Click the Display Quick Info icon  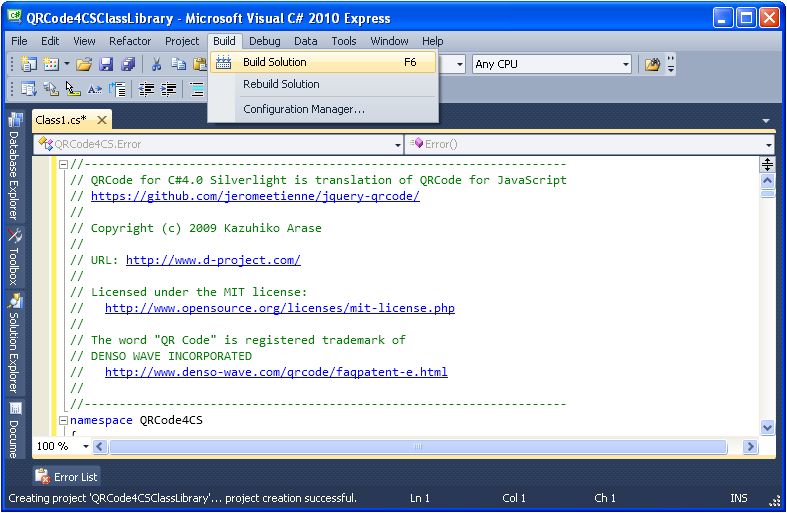[x=73, y=89]
